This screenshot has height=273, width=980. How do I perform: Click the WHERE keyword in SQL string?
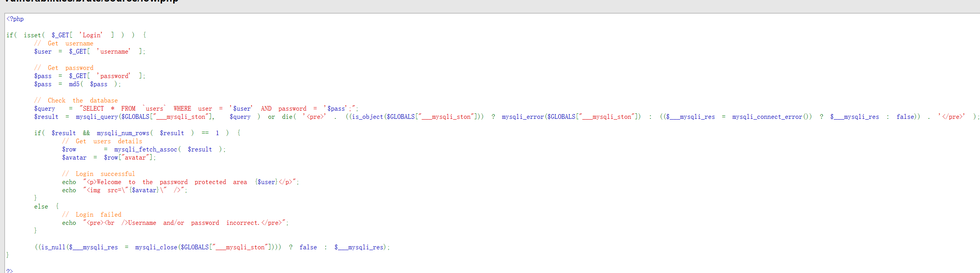pyautogui.click(x=182, y=109)
